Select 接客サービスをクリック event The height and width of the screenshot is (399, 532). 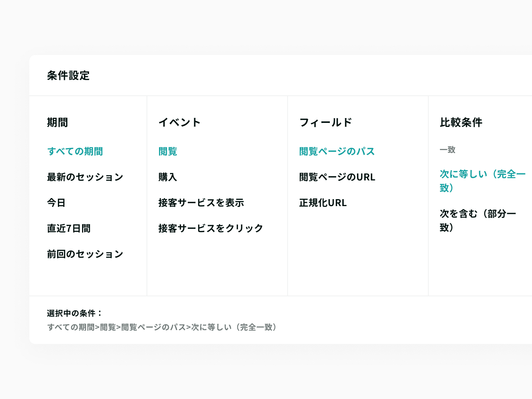pos(211,228)
